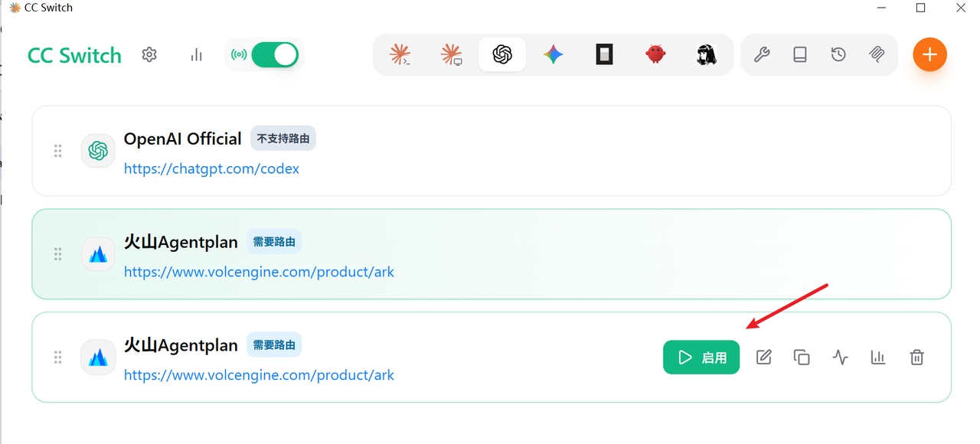Open the wrench tools icon
980x444 pixels.
click(x=762, y=54)
